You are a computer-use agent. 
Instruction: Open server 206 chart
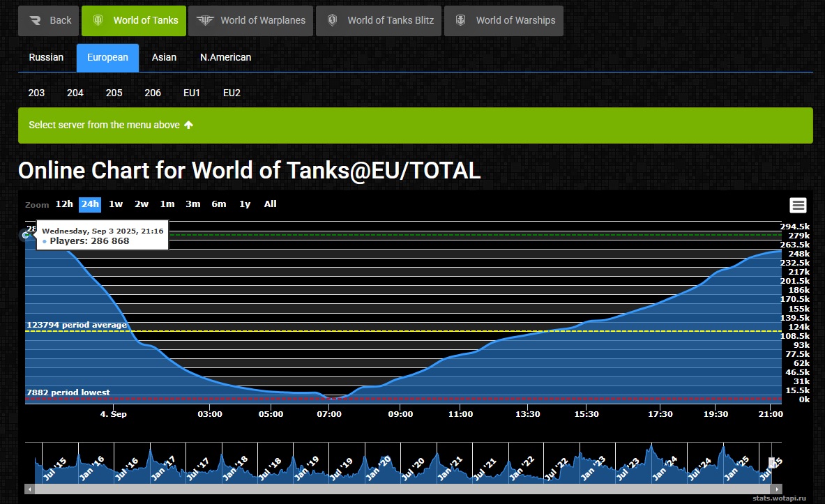tap(153, 93)
